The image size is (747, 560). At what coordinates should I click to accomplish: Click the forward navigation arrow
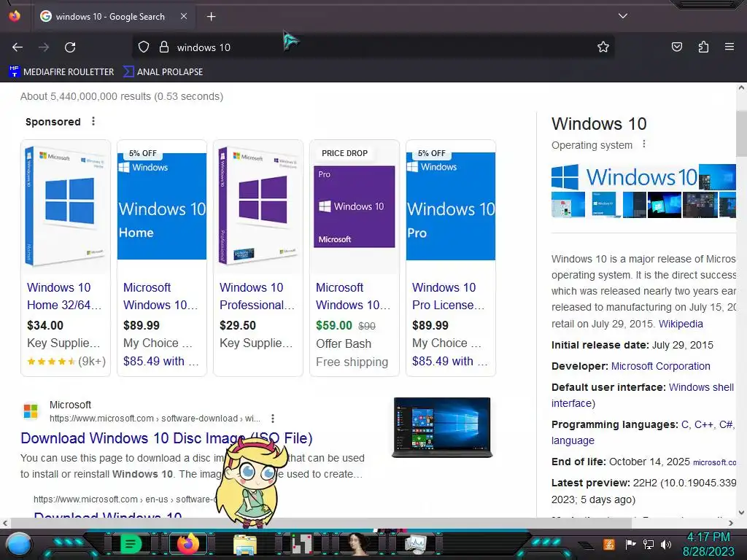[44, 47]
